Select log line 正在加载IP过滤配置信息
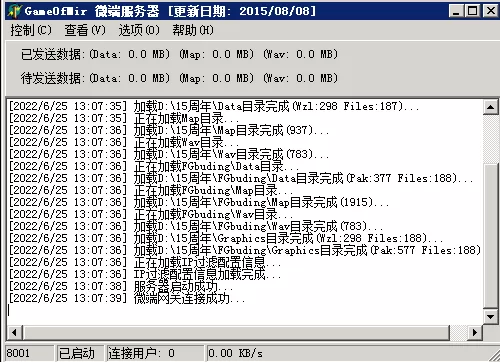Screen dimensions: 500x362 click(x=145, y=262)
